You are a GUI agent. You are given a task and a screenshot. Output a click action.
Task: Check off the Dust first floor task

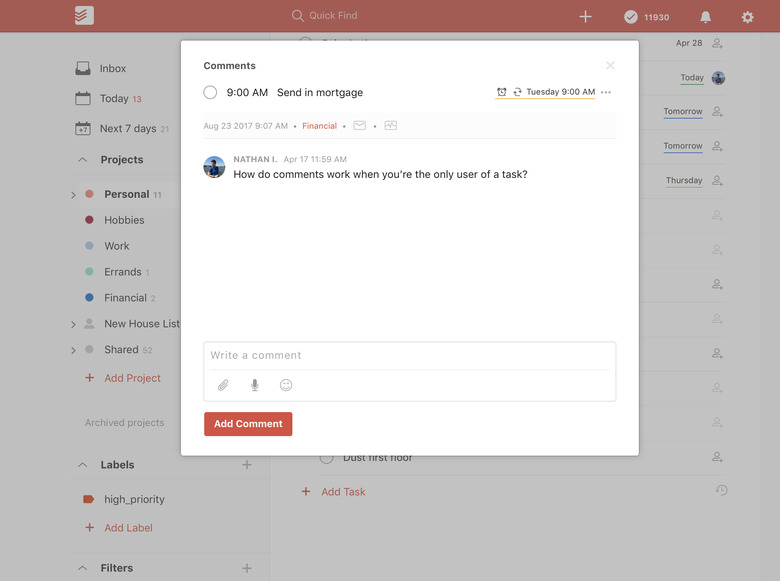click(326, 458)
